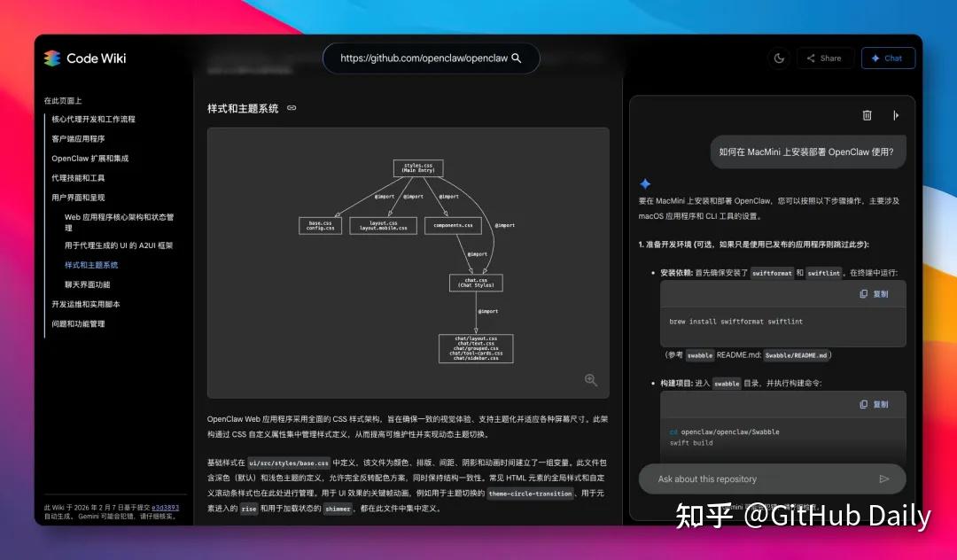Open the Chat panel button
This screenshot has width=957, height=560.
pyautogui.click(x=887, y=58)
